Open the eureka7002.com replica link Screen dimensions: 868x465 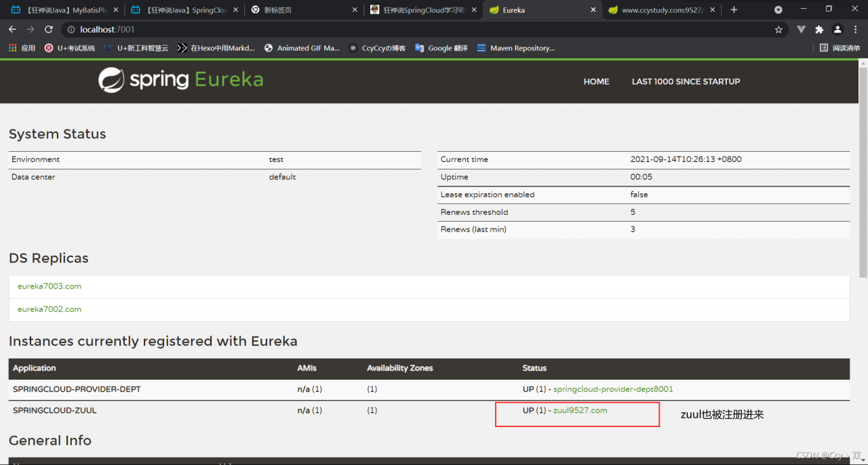[x=50, y=309]
